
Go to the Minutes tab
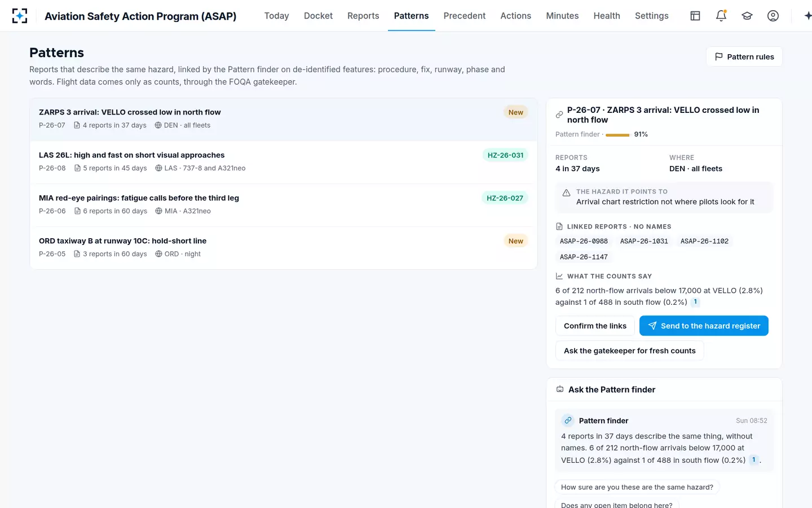pyautogui.click(x=562, y=16)
